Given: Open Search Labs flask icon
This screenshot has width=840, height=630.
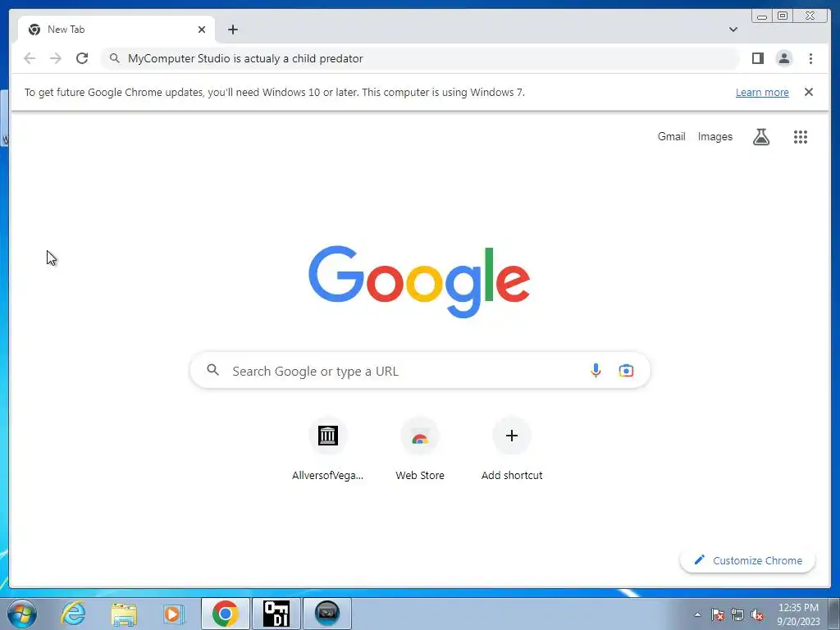Looking at the screenshot, I should coord(760,137).
